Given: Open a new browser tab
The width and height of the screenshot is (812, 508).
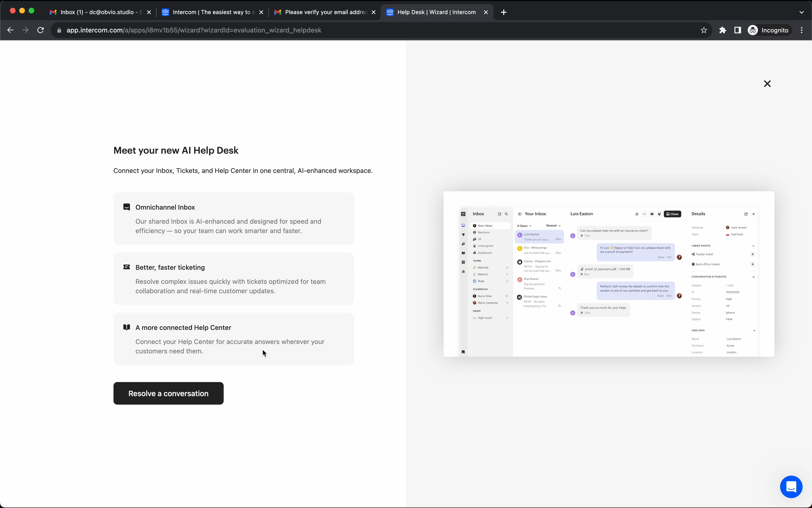Looking at the screenshot, I should [503, 12].
